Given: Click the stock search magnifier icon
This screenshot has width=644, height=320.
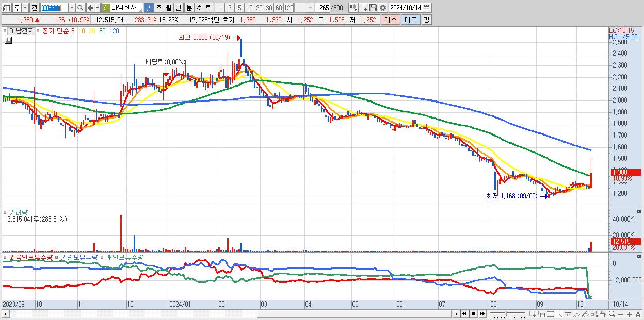Looking at the screenshot, I should (80, 8).
